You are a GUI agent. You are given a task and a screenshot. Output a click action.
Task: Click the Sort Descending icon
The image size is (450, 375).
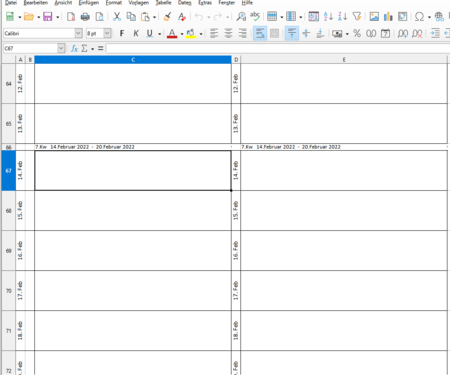pyautogui.click(x=342, y=16)
